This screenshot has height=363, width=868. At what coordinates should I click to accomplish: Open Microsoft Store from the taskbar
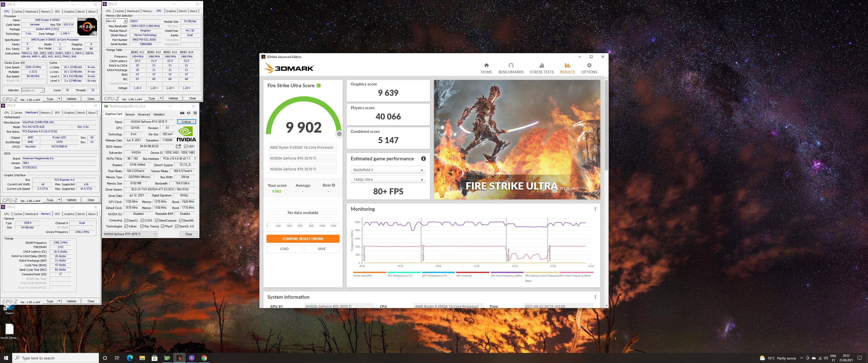pyautogui.click(x=154, y=358)
